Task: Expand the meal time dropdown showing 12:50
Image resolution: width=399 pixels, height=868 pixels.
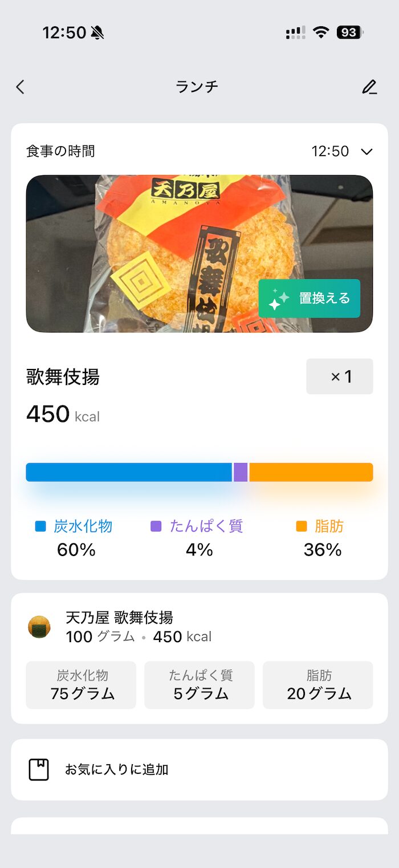Action: pyautogui.click(x=367, y=151)
